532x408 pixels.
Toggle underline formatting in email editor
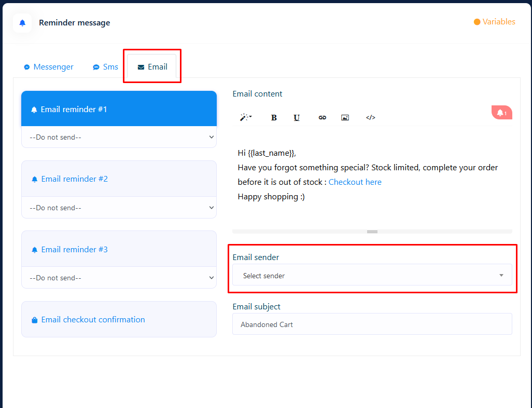pyautogui.click(x=297, y=117)
